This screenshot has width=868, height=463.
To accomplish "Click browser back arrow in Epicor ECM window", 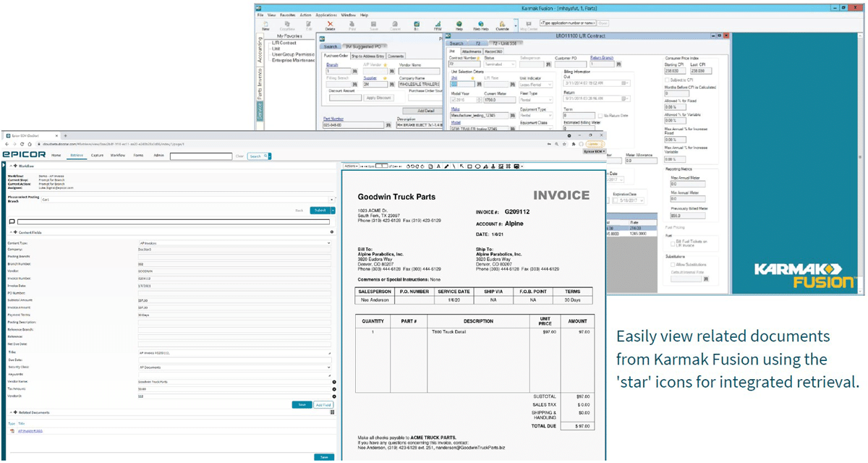I will click(x=7, y=144).
